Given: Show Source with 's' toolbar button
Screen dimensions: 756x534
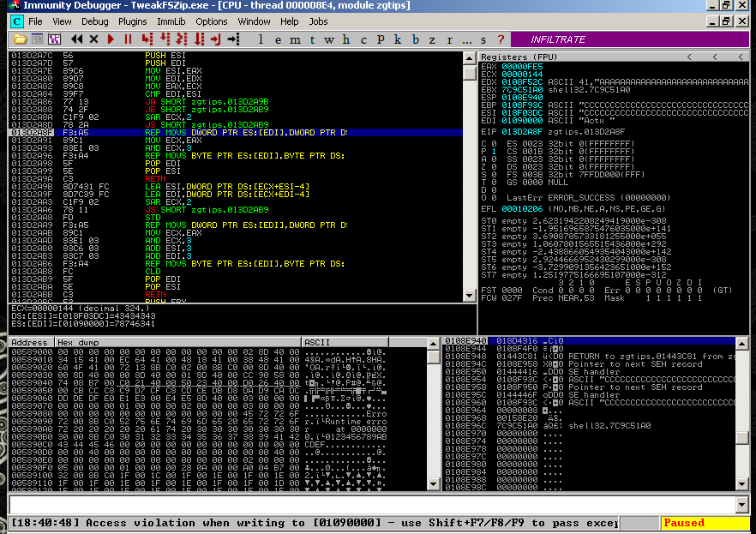Looking at the screenshot, I should click(483, 40).
